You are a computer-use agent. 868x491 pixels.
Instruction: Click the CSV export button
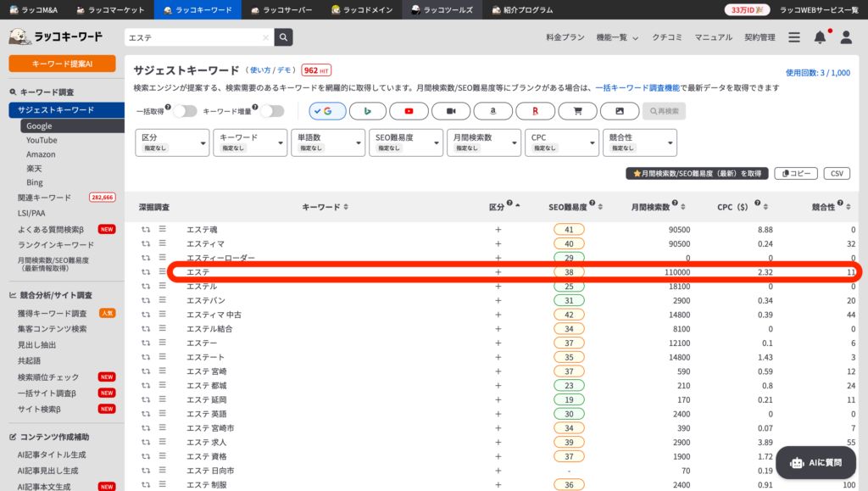click(836, 173)
